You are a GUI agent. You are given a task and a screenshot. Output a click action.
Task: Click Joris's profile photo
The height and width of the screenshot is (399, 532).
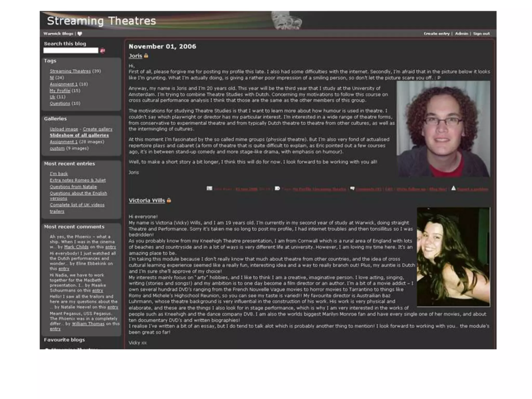[x=443, y=129]
